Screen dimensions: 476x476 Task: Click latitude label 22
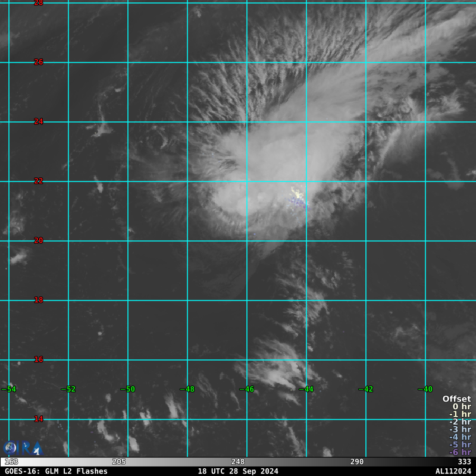click(x=39, y=181)
